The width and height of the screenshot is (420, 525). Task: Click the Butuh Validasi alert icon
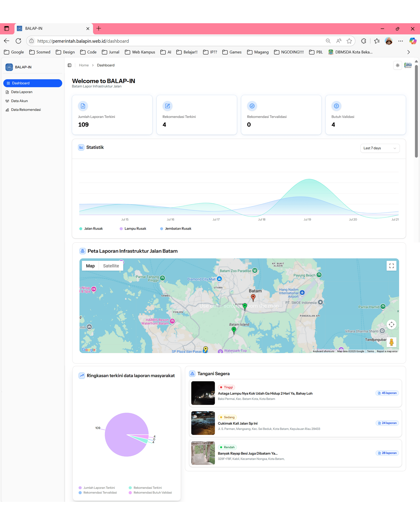tap(336, 106)
